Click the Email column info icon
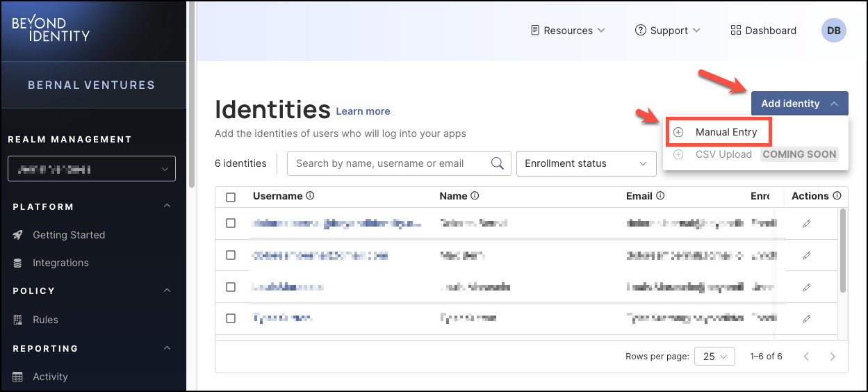The image size is (868, 392). [x=660, y=196]
